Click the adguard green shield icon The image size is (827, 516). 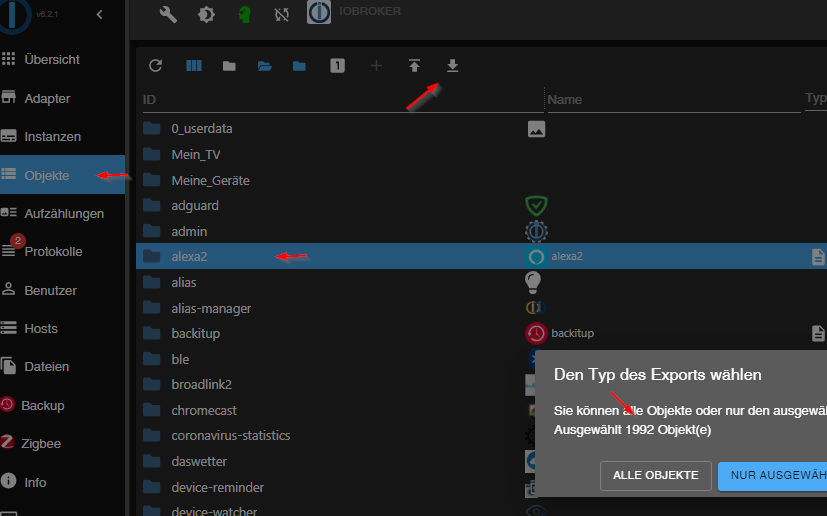(536, 206)
